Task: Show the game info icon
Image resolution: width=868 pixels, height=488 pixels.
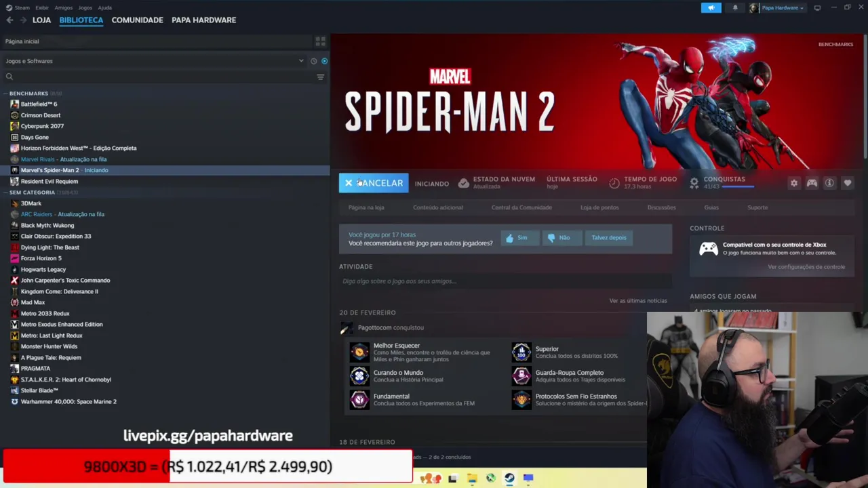Action: pos(829,183)
